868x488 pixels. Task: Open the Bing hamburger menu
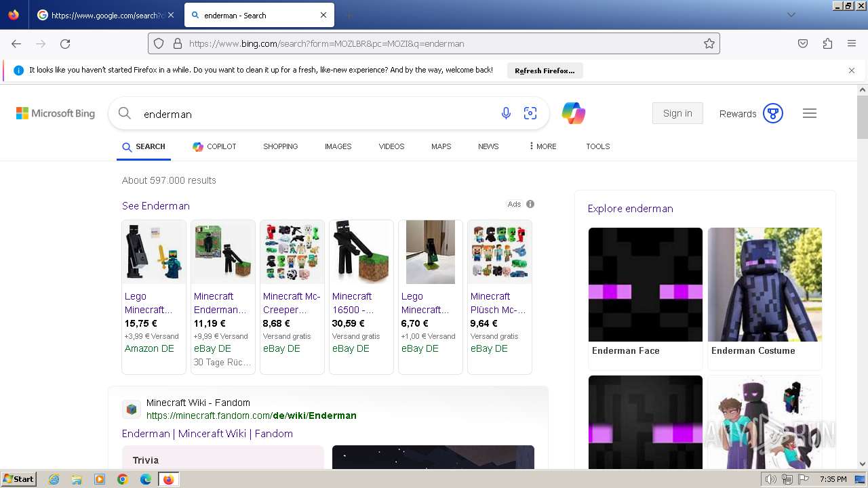coord(810,113)
